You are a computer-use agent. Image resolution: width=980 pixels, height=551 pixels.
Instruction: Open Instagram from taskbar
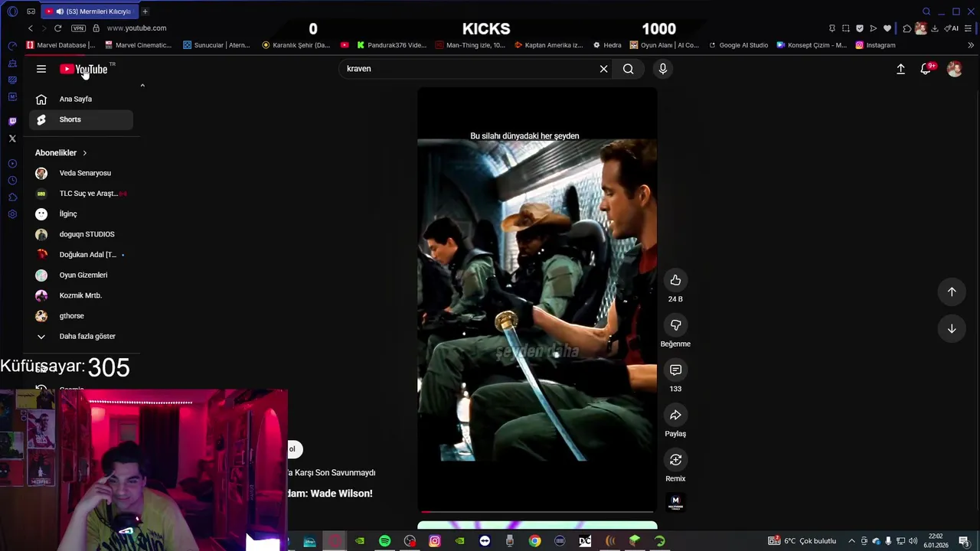tap(435, 541)
